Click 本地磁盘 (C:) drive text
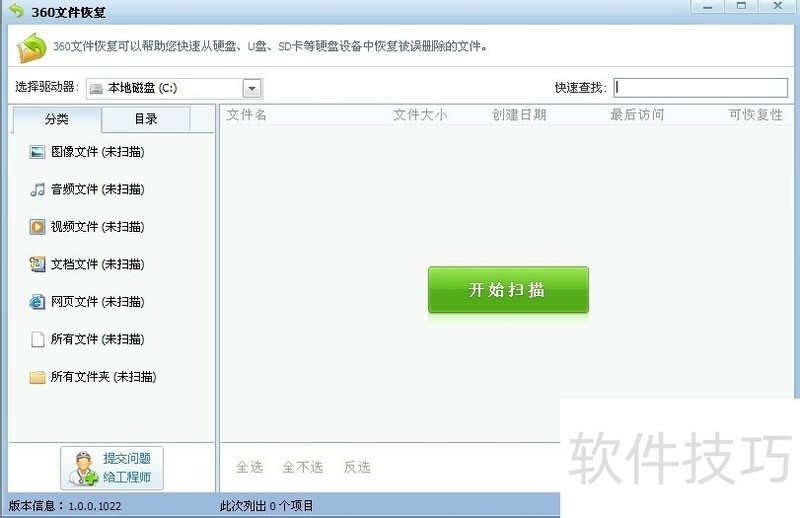 [142, 88]
